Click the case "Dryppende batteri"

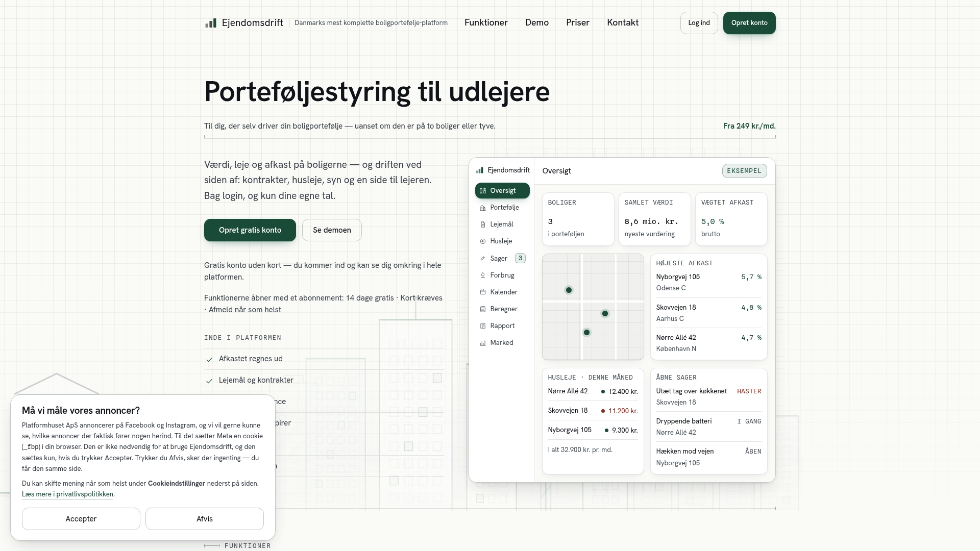(x=684, y=421)
